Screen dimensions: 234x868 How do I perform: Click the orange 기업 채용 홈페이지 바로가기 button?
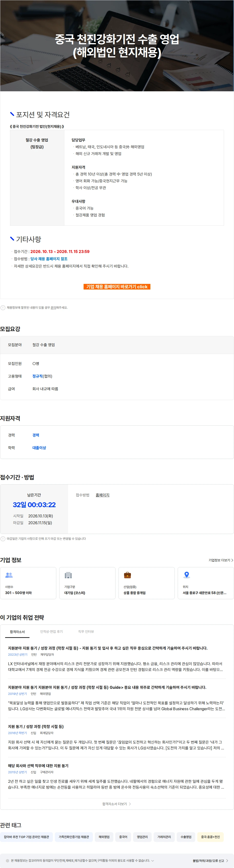point(117,286)
